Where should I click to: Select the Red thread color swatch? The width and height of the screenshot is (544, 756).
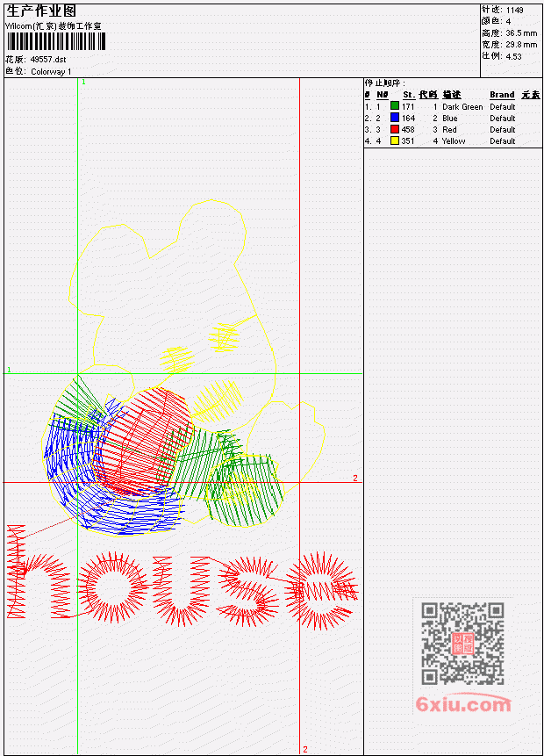395,129
